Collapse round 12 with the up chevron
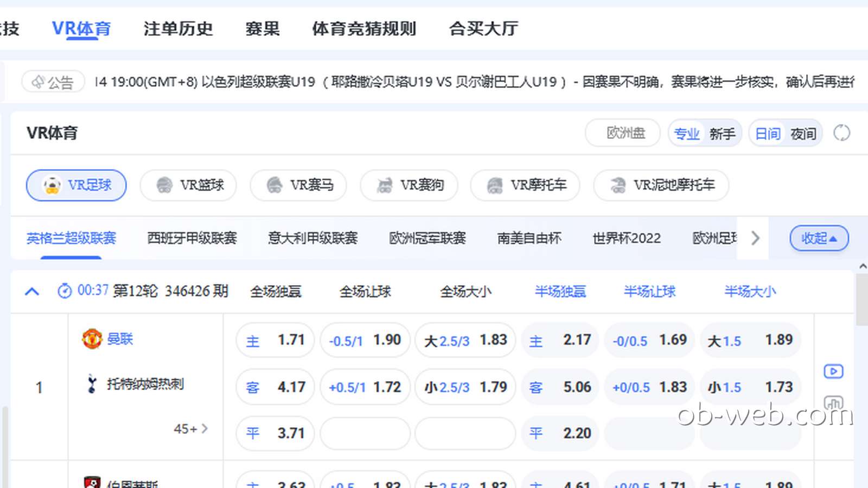This screenshot has height=488, width=868. [32, 292]
